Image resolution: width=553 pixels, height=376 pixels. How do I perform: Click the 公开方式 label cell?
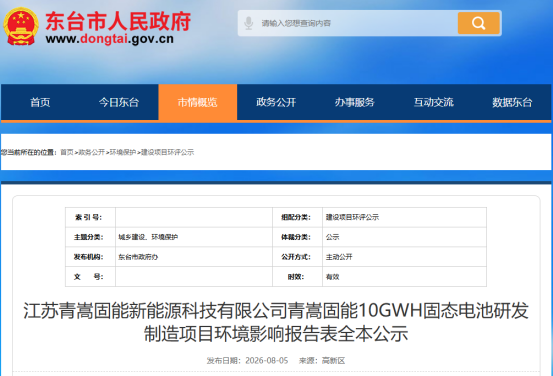(297, 257)
